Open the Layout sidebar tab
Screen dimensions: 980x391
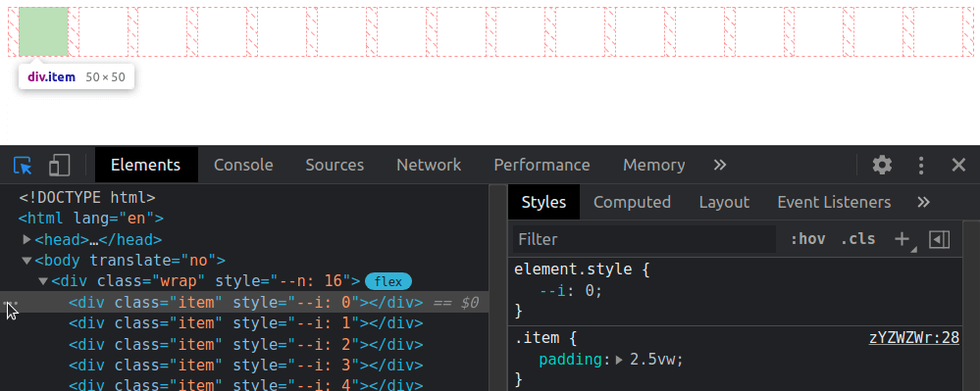[724, 203]
